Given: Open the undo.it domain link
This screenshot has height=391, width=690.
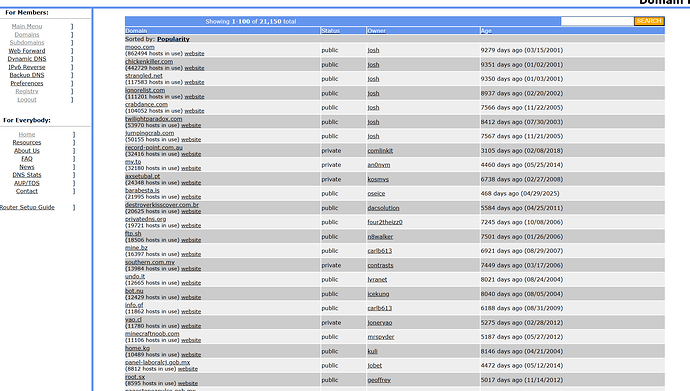Looking at the screenshot, I should coord(135,276).
